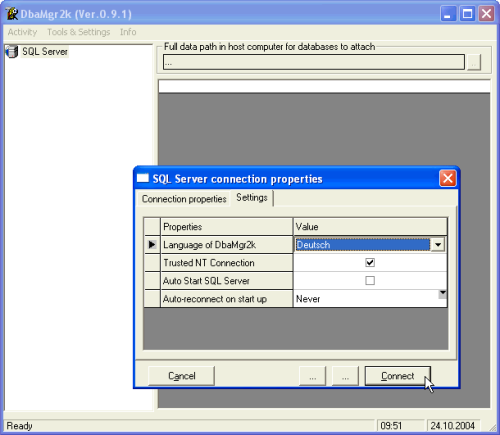Uncheck Trusted NT Connection checkbox

pos(370,263)
